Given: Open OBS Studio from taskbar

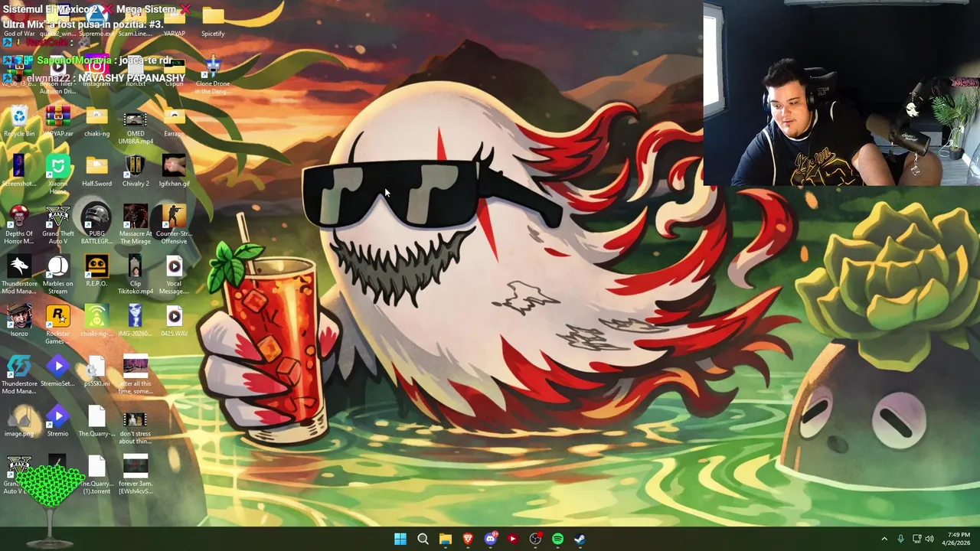Looking at the screenshot, I should click(x=535, y=539).
